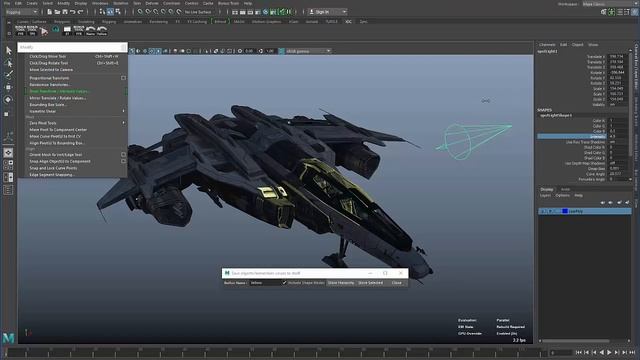
Task: Click the teal round shelf icon
Action: click(x=56, y=30)
